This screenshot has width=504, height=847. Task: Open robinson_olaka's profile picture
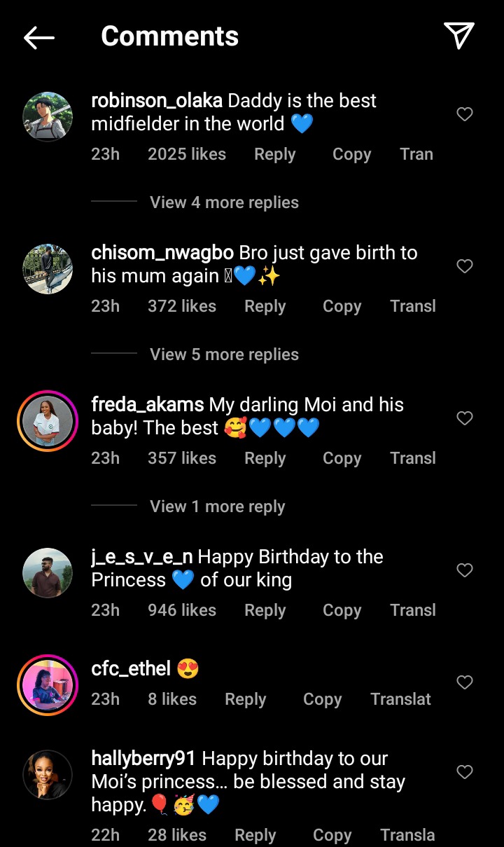click(48, 116)
